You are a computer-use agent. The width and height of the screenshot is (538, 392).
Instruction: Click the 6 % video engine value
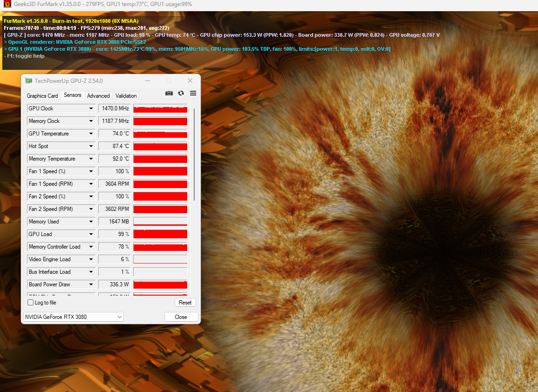114,259
